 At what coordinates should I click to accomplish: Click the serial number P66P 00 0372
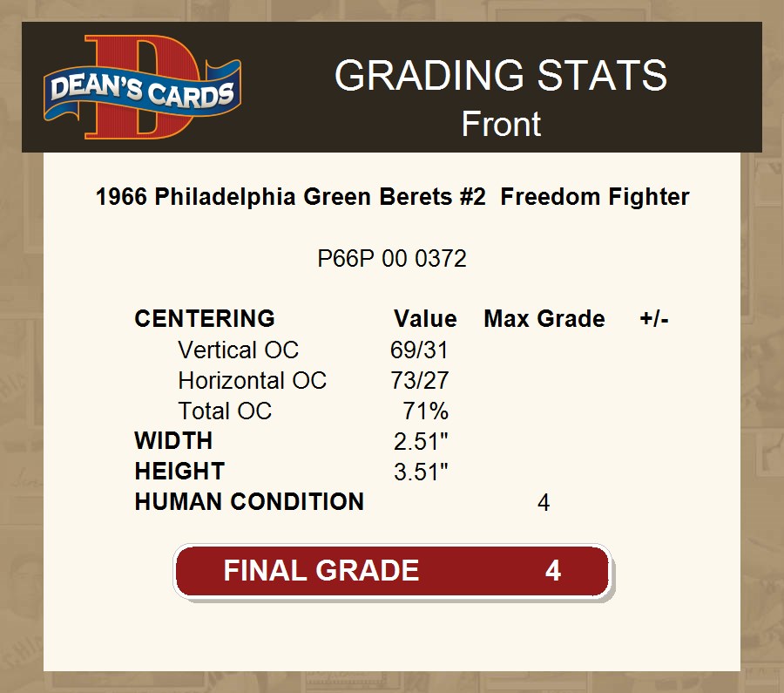[x=392, y=259]
